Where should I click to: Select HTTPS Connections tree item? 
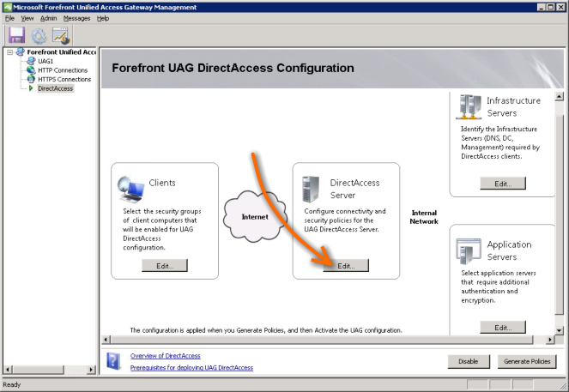[x=64, y=79]
